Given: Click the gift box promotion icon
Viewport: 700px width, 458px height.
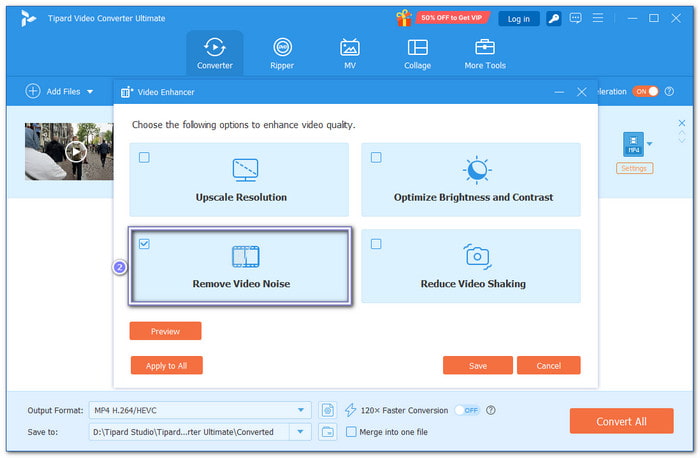Looking at the screenshot, I should pyautogui.click(x=404, y=18).
